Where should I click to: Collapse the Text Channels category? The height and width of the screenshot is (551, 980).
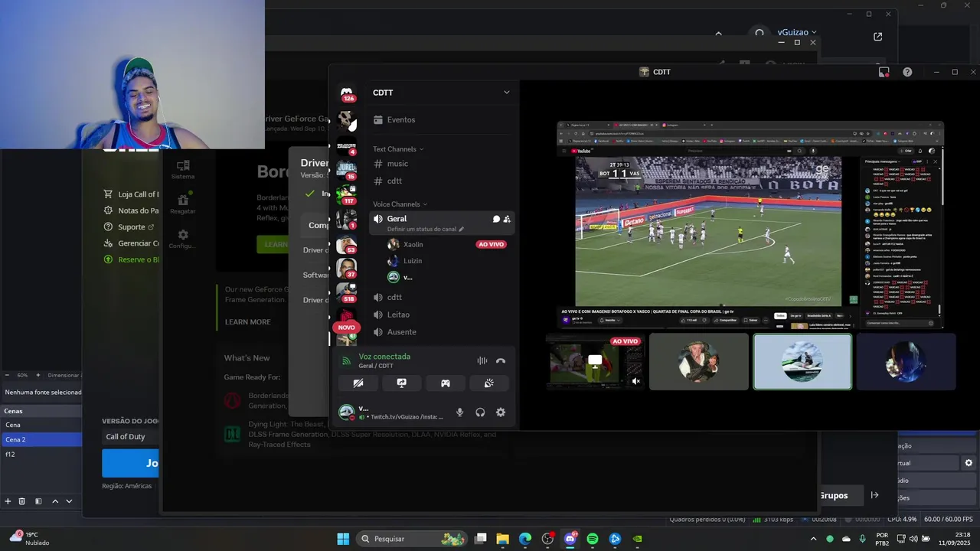coord(398,149)
